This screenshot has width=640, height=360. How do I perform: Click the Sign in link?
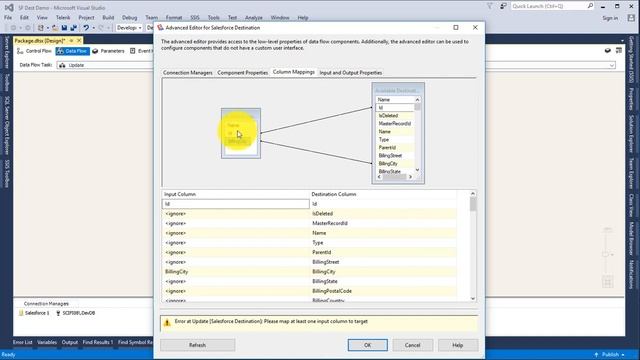[610, 18]
